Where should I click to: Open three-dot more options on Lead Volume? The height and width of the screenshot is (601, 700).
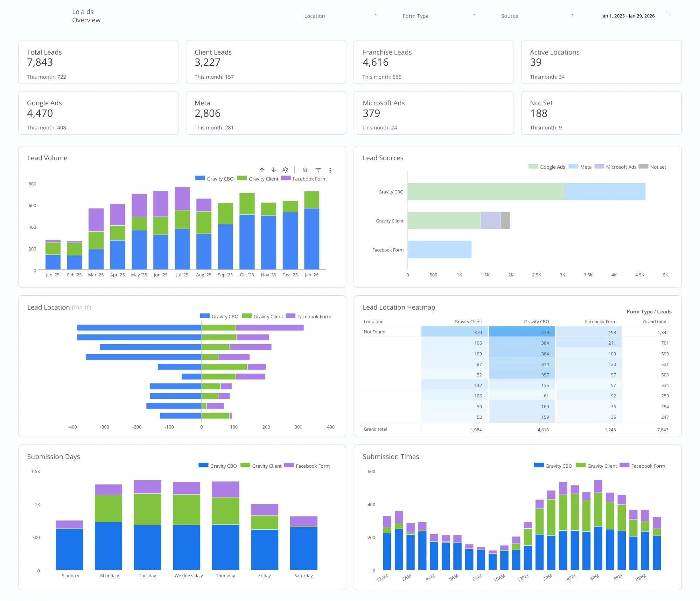pos(330,170)
